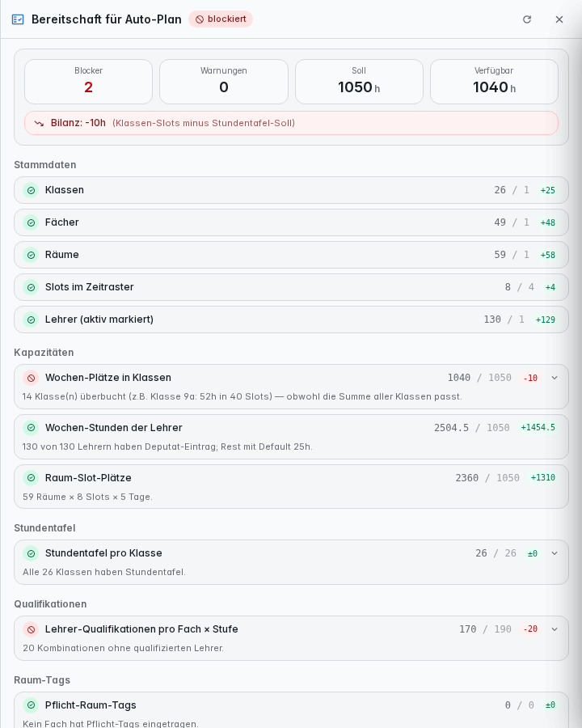This screenshot has width=582, height=728.
Task: Click the Fächer row label
Action: [x=61, y=222]
